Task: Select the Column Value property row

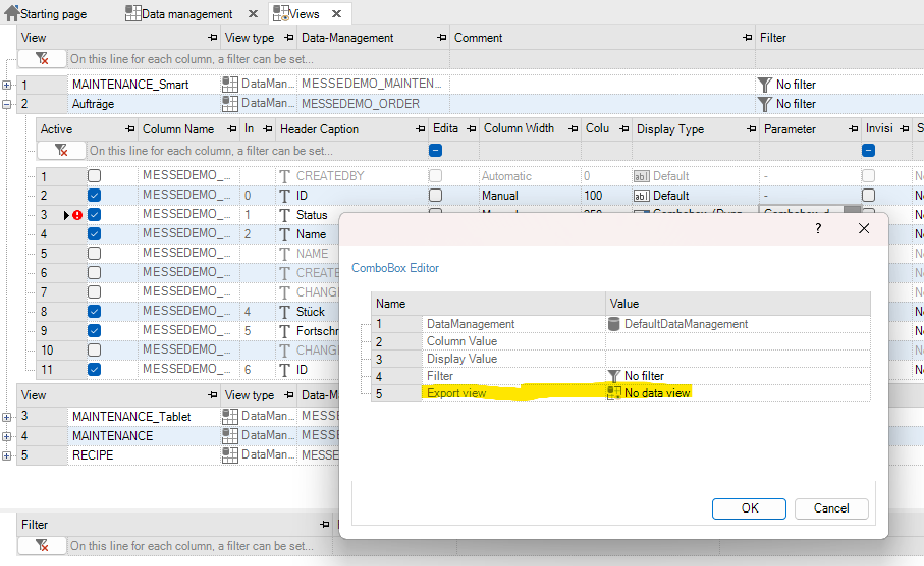Action: tap(620, 341)
